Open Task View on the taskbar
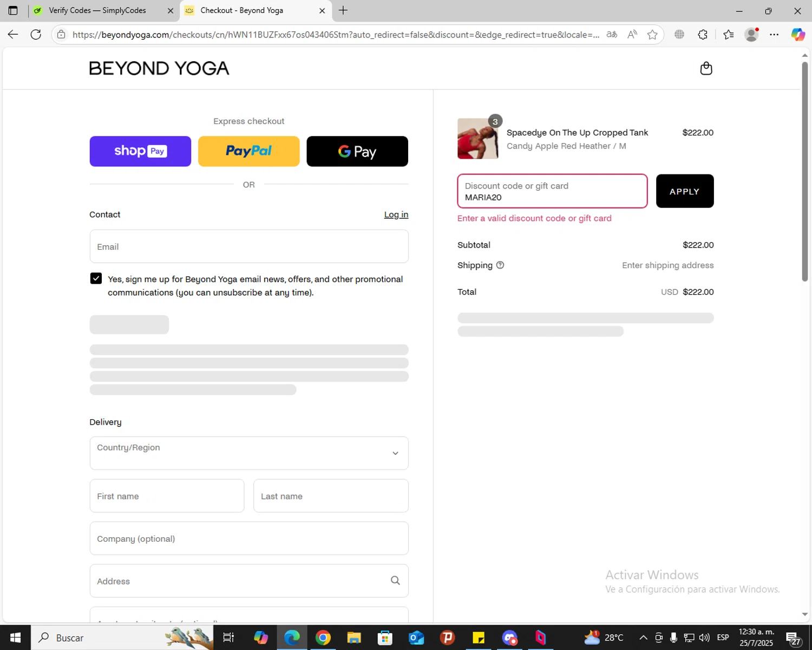812x650 pixels. tap(228, 638)
